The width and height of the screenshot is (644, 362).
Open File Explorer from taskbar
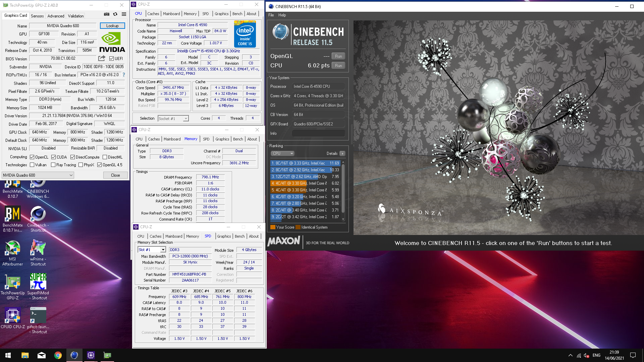tap(25, 355)
